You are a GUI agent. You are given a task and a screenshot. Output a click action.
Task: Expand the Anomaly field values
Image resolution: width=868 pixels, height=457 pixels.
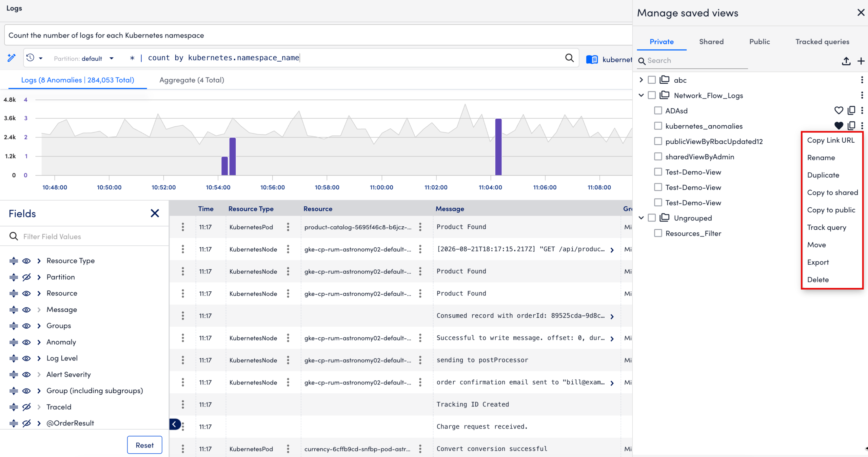point(39,342)
